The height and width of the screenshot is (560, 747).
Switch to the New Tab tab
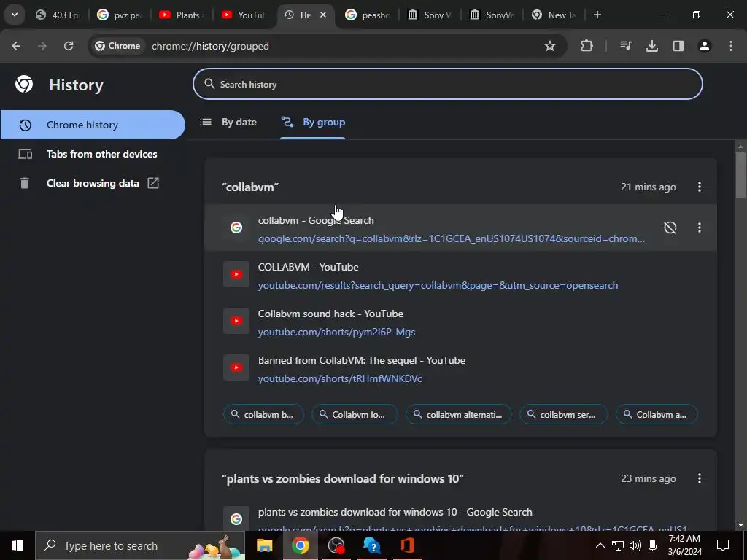click(x=554, y=15)
